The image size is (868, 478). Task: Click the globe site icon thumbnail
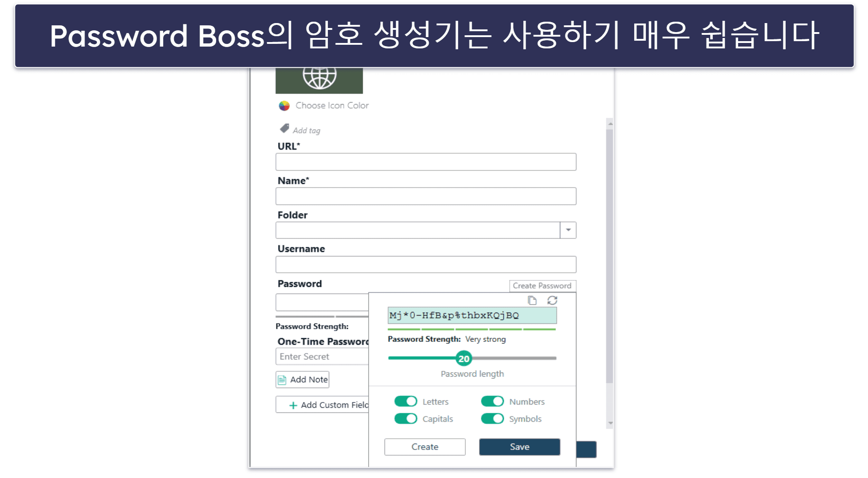319,80
